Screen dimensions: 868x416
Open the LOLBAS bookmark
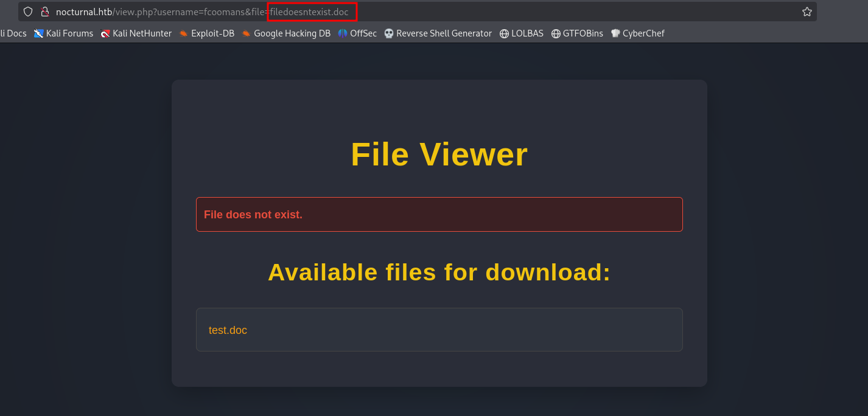coord(522,33)
